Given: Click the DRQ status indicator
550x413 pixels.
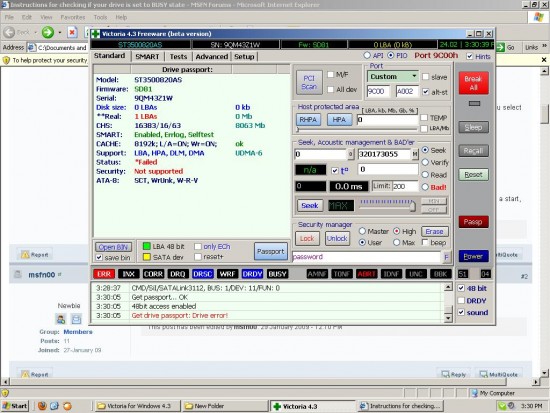Looking at the screenshot, I should click(178, 274).
